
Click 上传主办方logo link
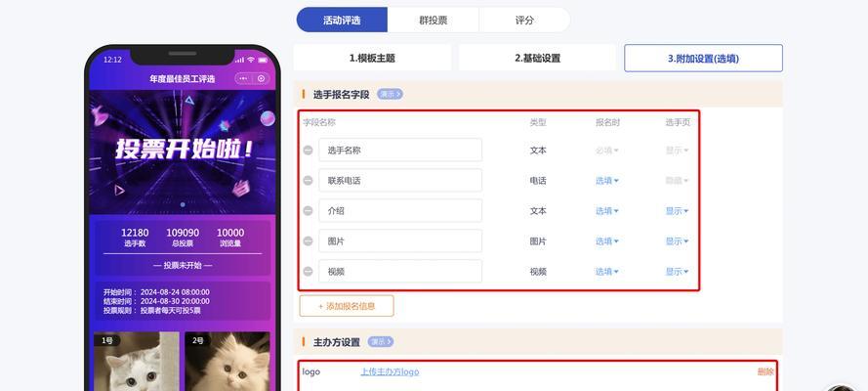click(390, 371)
